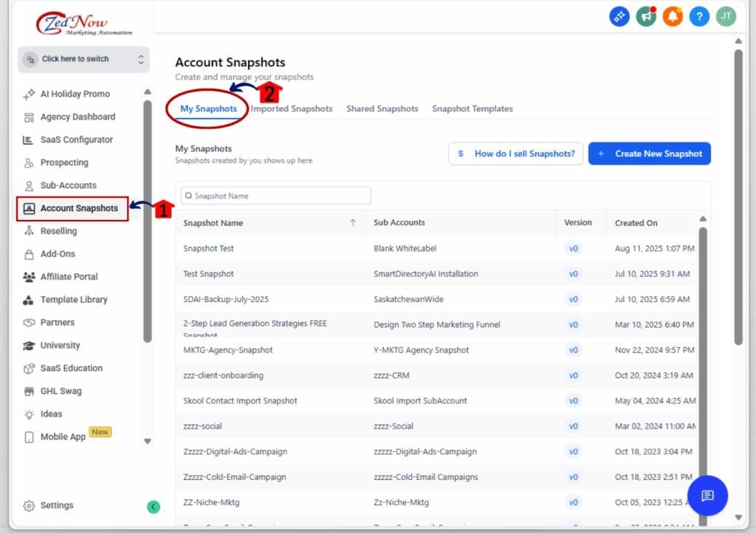Click the JT profile avatar
The width and height of the screenshot is (756, 533).
[725, 16]
